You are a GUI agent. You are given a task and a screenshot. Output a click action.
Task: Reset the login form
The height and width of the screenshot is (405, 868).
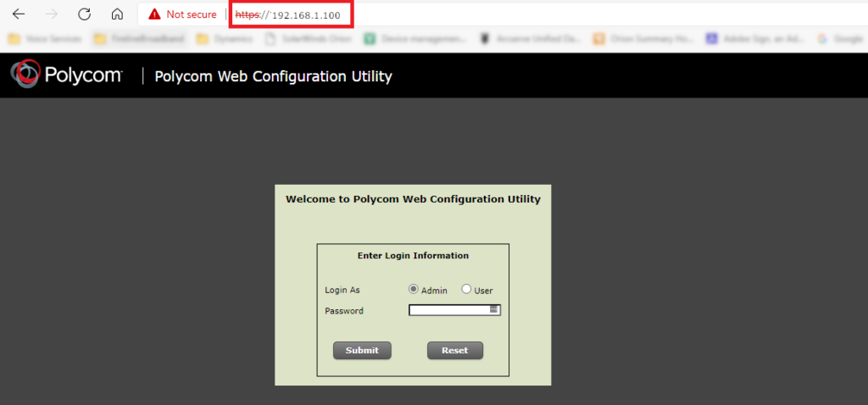(x=455, y=350)
